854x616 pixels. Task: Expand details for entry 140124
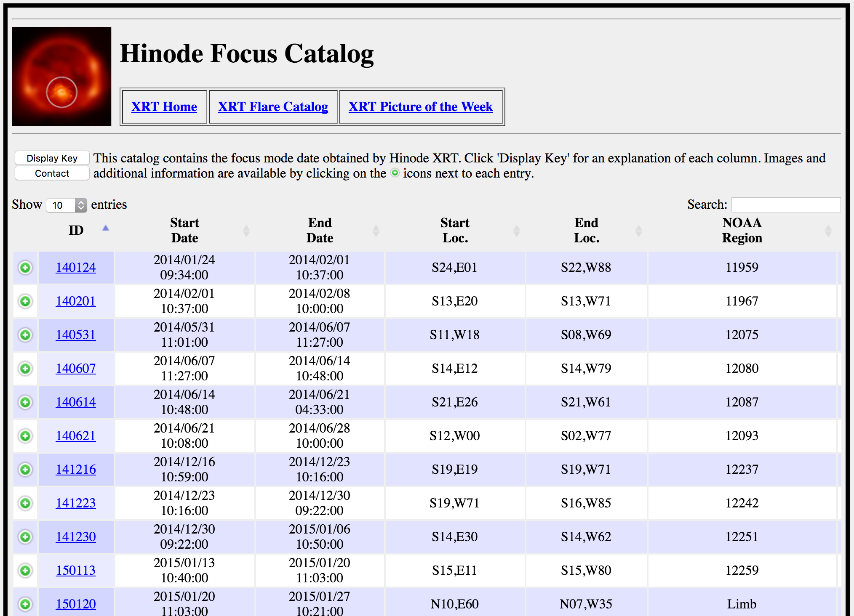click(x=25, y=268)
